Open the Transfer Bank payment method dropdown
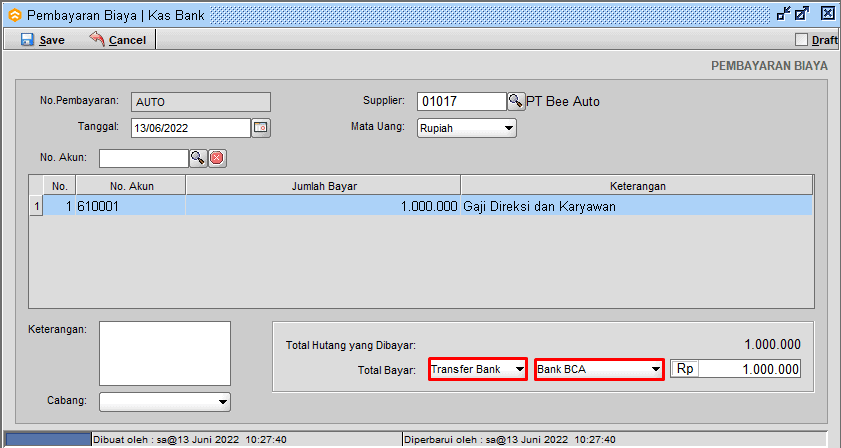The image size is (841, 448). coord(478,369)
